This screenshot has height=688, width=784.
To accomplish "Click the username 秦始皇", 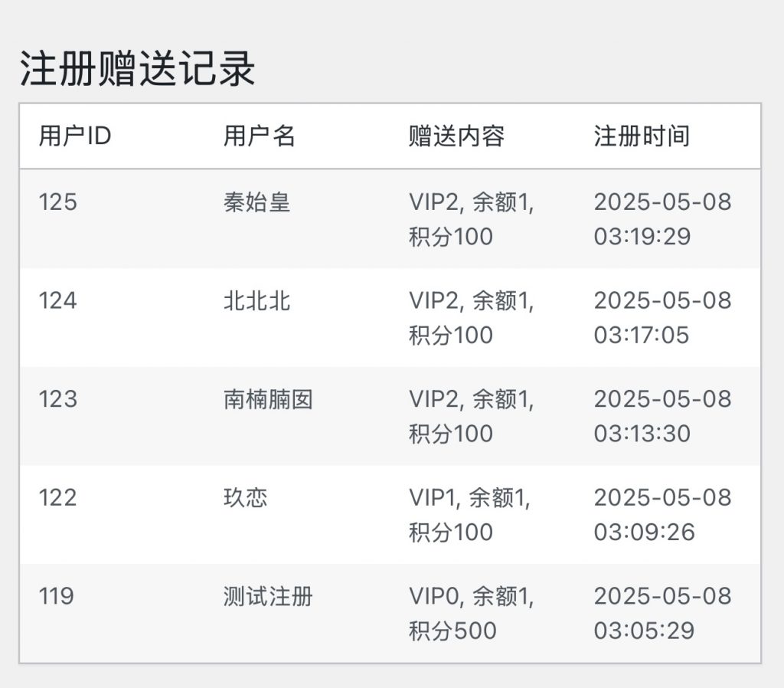I will tap(257, 202).
